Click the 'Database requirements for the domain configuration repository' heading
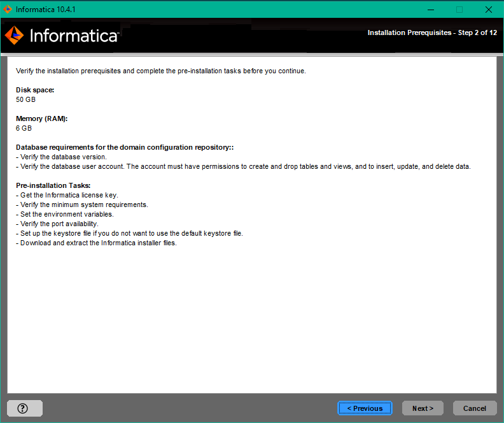Viewport: 504px width, 423px height. click(125, 147)
